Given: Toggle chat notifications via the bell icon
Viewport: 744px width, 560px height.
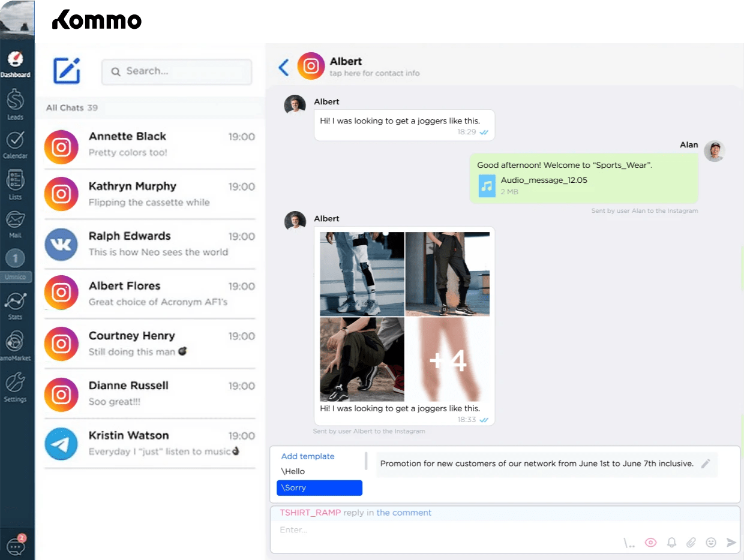Looking at the screenshot, I should click(x=671, y=542).
